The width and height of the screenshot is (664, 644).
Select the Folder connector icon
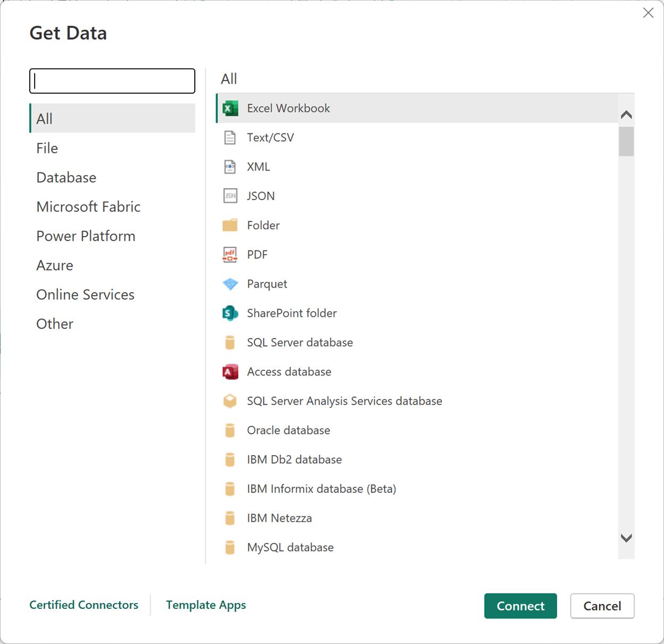click(x=230, y=225)
